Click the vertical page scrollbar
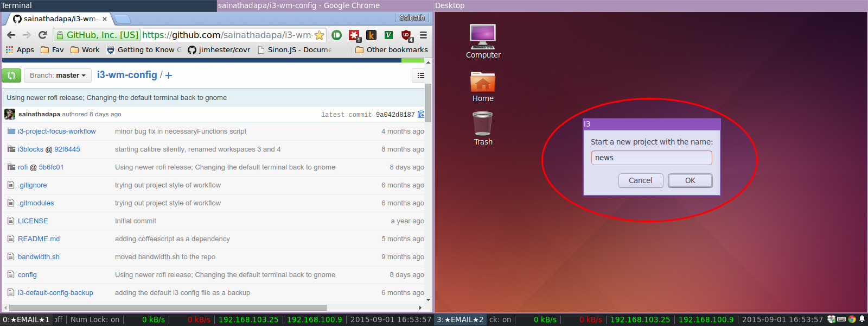Screen dimensions: 868x326 point(428,103)
